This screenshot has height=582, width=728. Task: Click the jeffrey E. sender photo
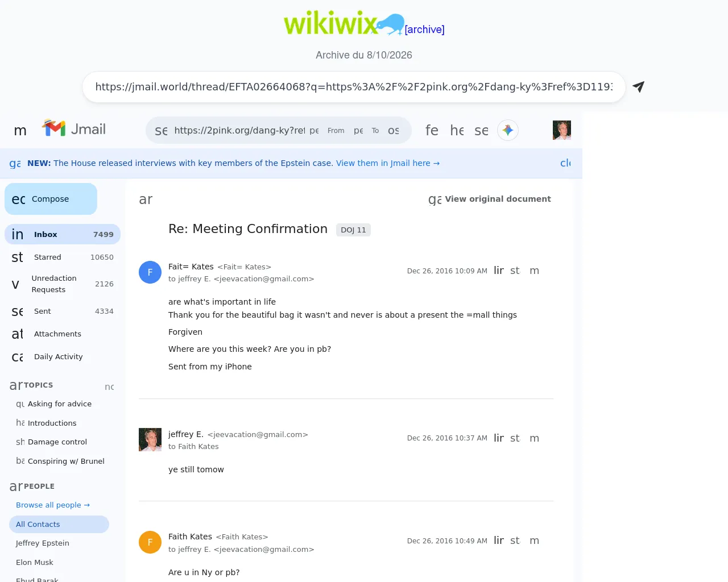150,439
